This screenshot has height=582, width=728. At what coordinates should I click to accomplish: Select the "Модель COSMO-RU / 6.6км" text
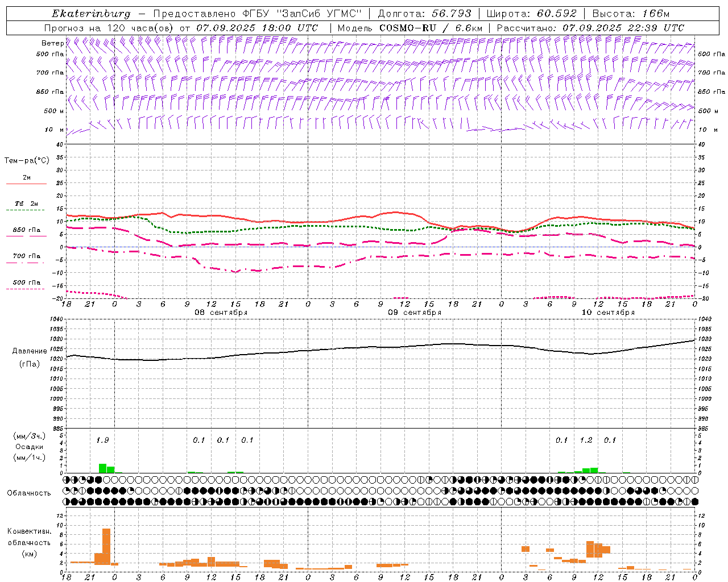[410, 28]
